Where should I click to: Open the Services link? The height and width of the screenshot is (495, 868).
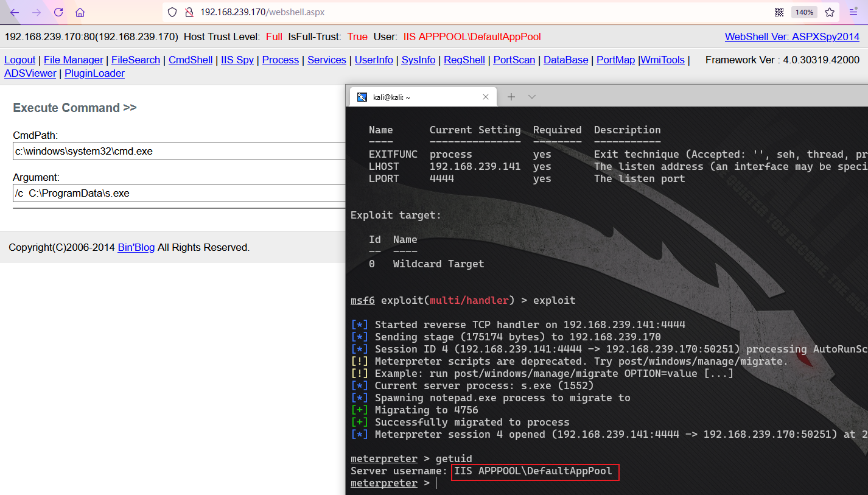(x=327, y=60)
